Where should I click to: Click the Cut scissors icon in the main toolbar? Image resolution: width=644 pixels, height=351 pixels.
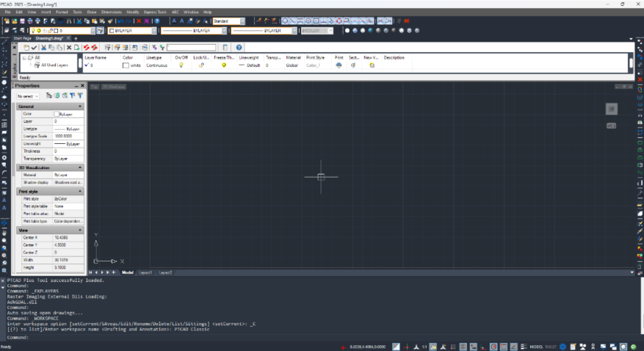[x=79, y=21]
